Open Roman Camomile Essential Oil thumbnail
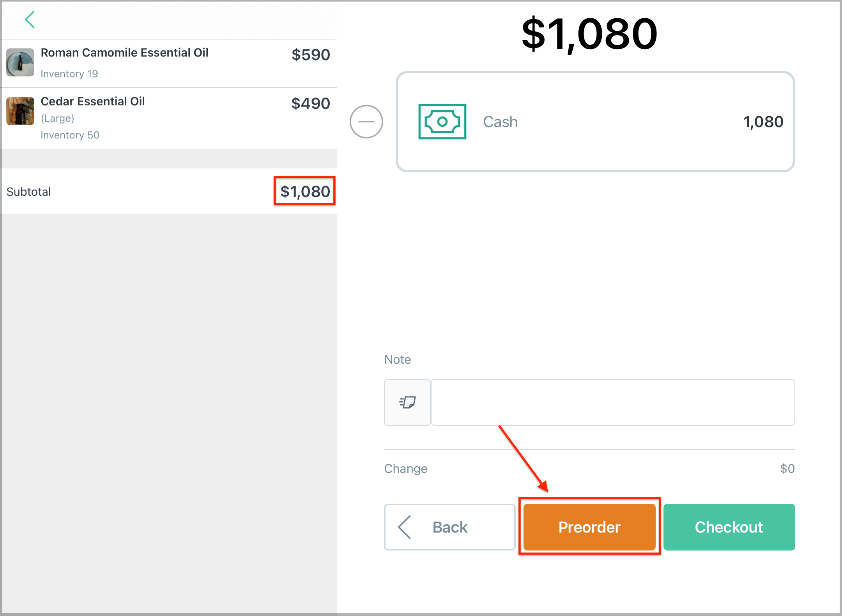The width and height of the screenshot is (842, 616). tap(20, 62)
